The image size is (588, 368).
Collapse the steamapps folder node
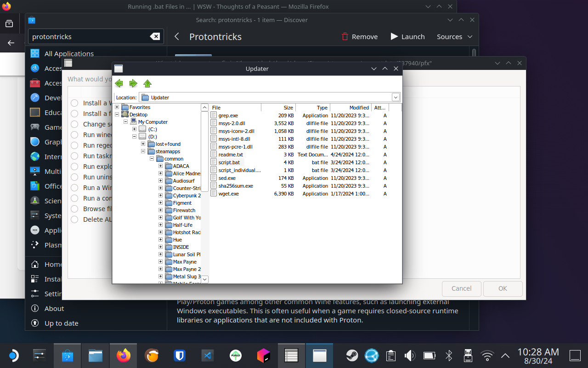[x=143, y=151]
